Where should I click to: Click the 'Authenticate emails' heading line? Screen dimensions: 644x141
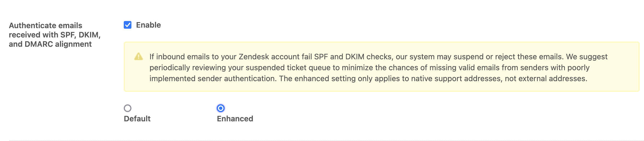(x=45, y=25)
